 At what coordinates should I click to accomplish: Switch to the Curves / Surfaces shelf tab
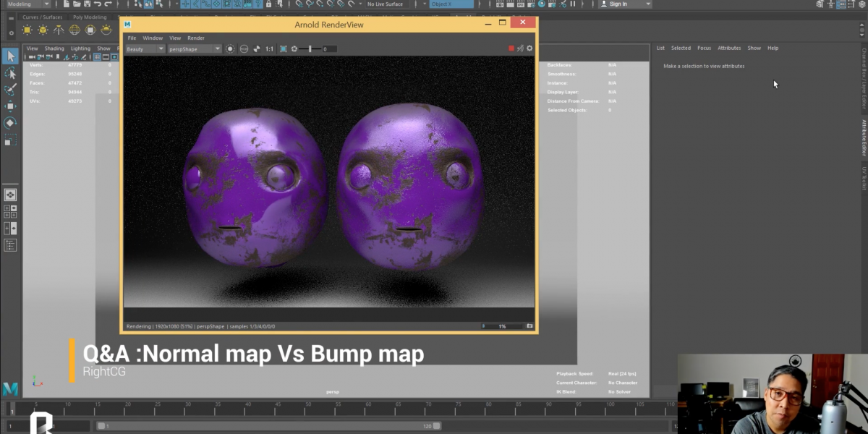click(42, 17)
